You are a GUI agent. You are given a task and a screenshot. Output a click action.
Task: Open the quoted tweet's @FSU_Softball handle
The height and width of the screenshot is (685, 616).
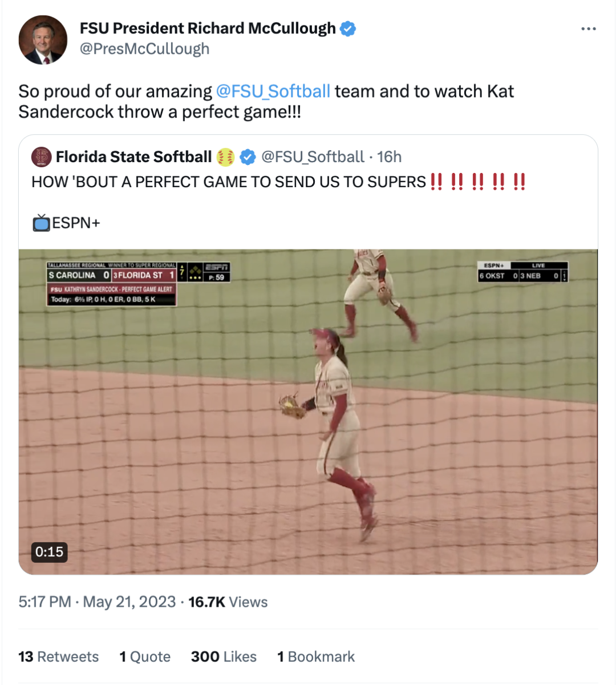[x=312, y=157]
